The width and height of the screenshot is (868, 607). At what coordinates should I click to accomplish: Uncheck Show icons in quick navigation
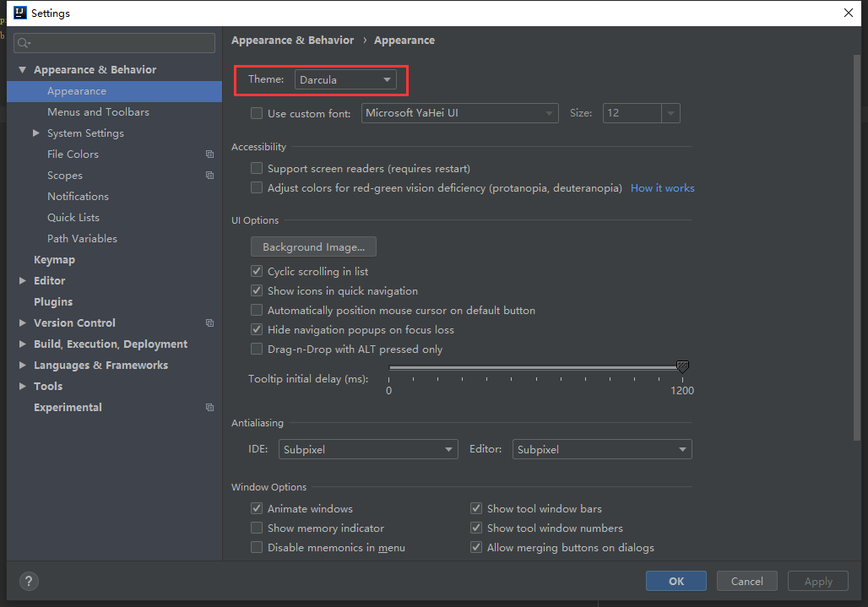[x=257, y=290]
